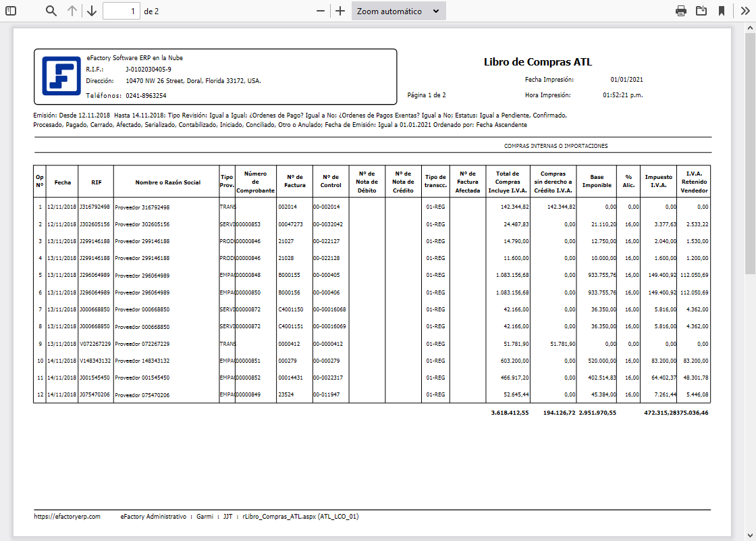Toggle the sidebar panel button

click(10, 11)
